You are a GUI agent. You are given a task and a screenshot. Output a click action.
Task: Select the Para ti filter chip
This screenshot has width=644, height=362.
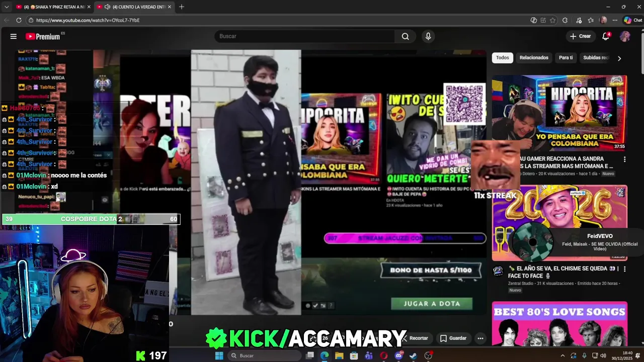tap(566, 58)
